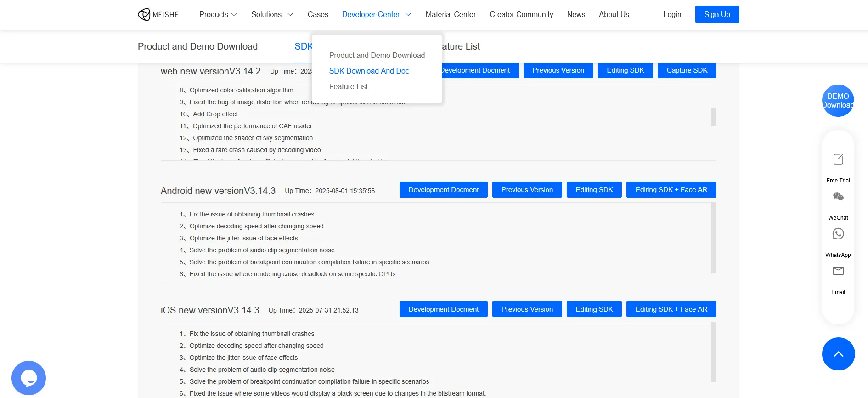Click the DEMO Download circle badge
868x398 pixels.
tap(838, 101)
